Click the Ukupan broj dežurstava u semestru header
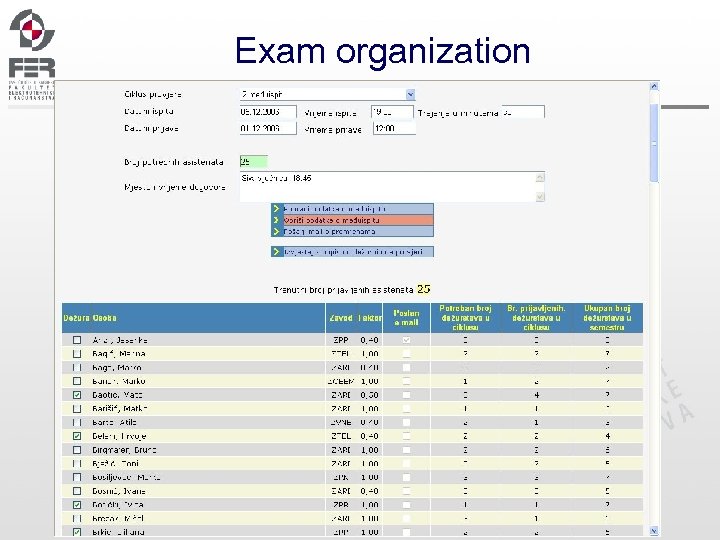The width and height of the screenshot is (720, 540). coord(607,318)
